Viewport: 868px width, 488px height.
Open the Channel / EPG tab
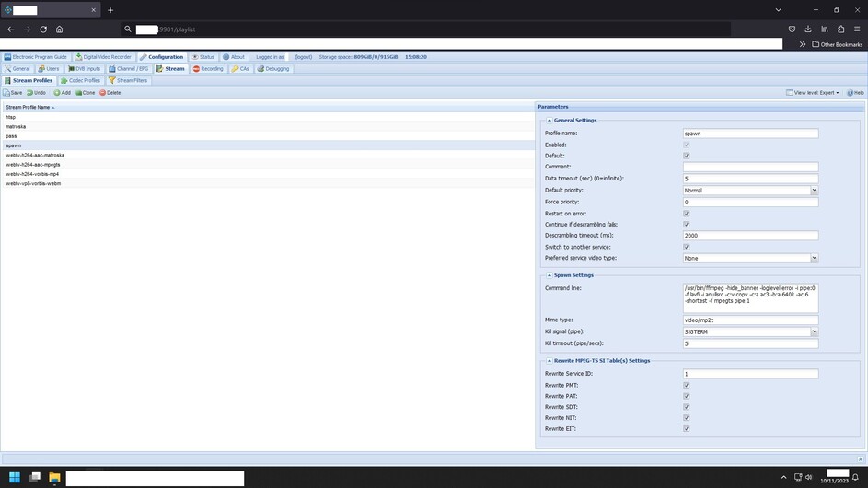(129, 69)
